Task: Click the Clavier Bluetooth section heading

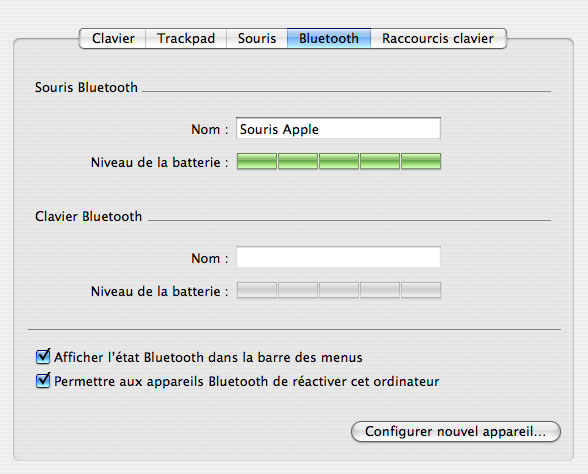Action: (88, 216)
